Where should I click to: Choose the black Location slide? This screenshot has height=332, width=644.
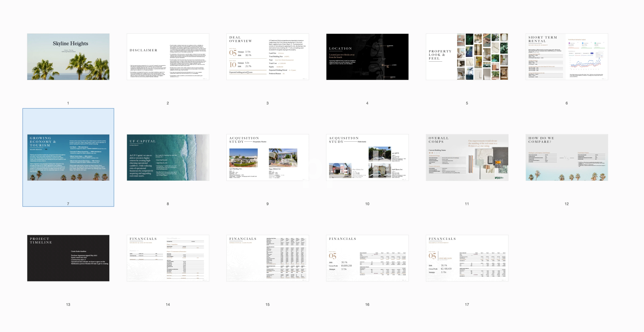tap(367, 57)
